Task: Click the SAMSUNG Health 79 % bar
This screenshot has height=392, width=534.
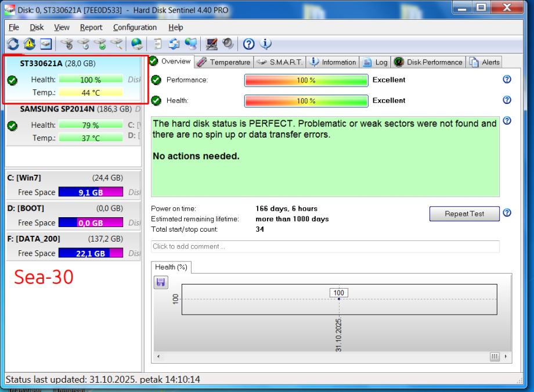Action: tap(91, 125)
